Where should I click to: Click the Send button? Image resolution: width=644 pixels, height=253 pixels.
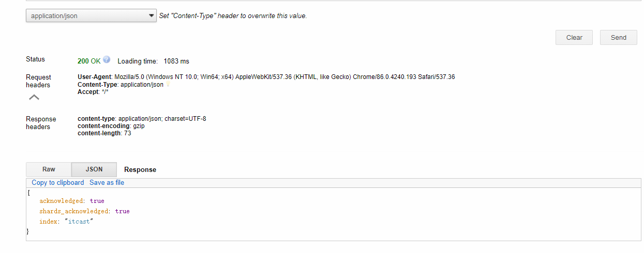pyautogui.click(x=618, y=37)
